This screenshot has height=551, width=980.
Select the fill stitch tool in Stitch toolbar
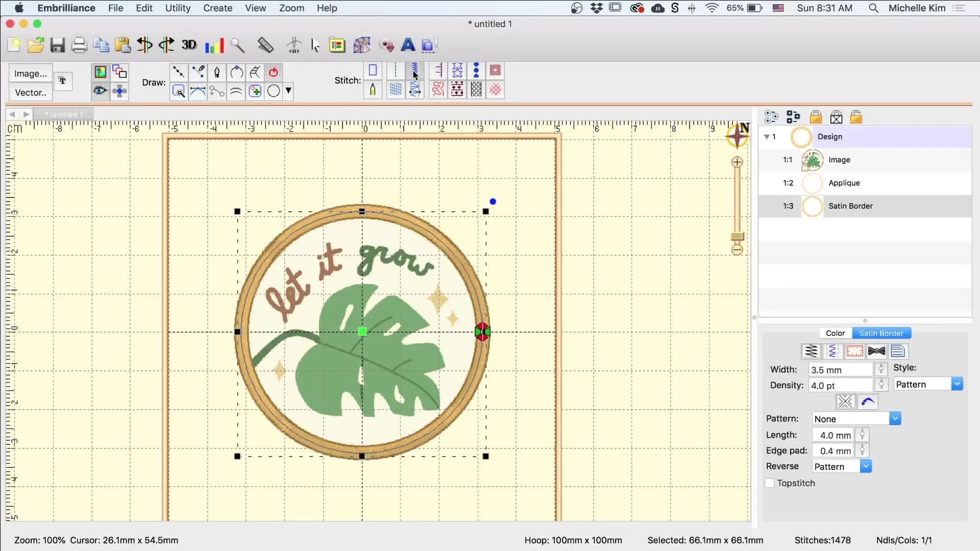pyautogui.click(x=396, y=90)
